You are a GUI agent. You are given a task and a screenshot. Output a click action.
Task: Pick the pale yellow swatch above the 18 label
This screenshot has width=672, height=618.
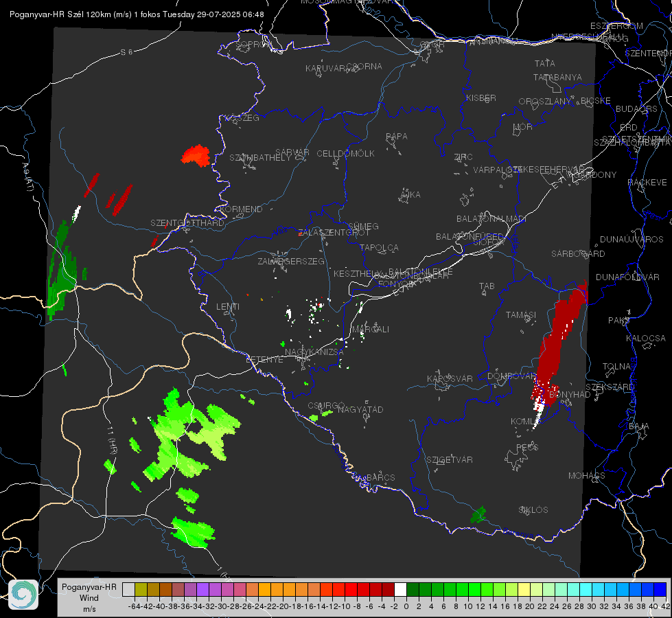pyautogui.click(x=524, y=589)
